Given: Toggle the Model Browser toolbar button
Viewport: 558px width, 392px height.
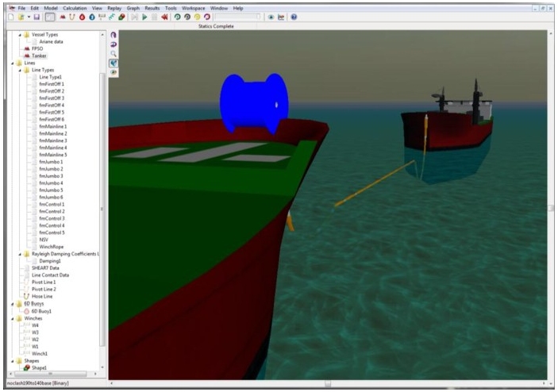Looking at the screenshot, I should point(50,17).
